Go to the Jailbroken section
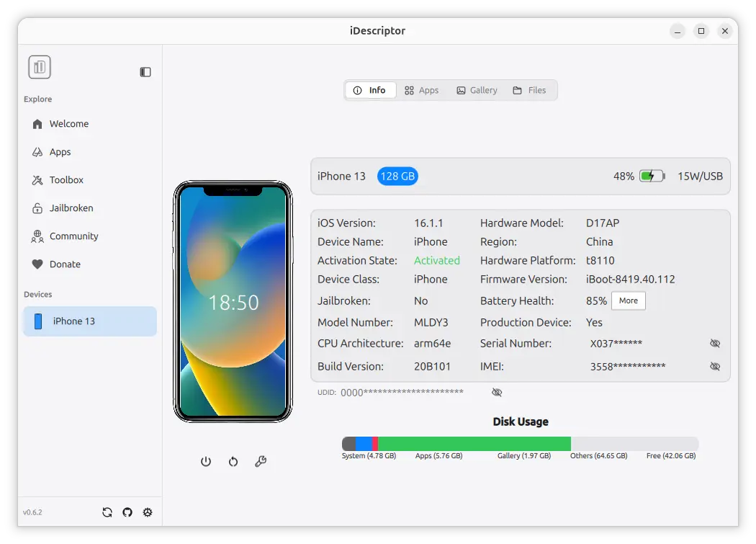Screen dimensions: 756x544 [90, 208]
